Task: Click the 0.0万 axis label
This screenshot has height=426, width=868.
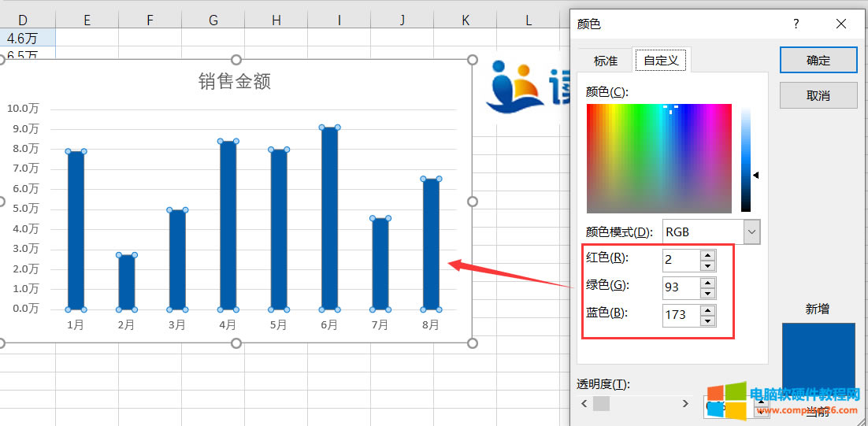Action: 25,309
